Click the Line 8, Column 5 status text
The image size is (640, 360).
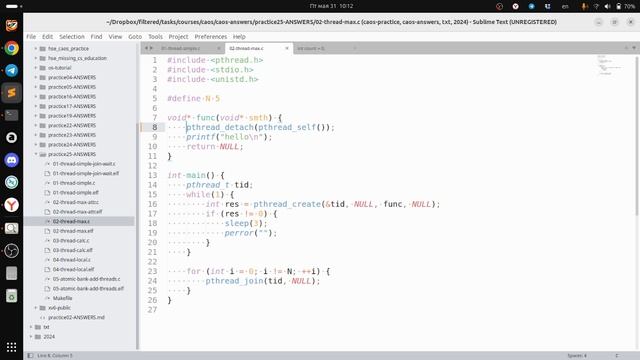(55, 356)
